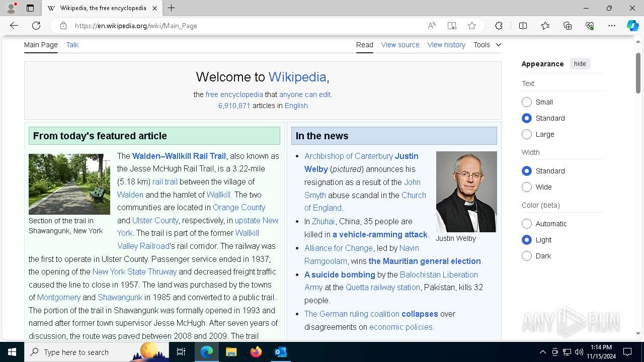
Task: Launch Firefox from the taskbar
Action: pos(256,352)
